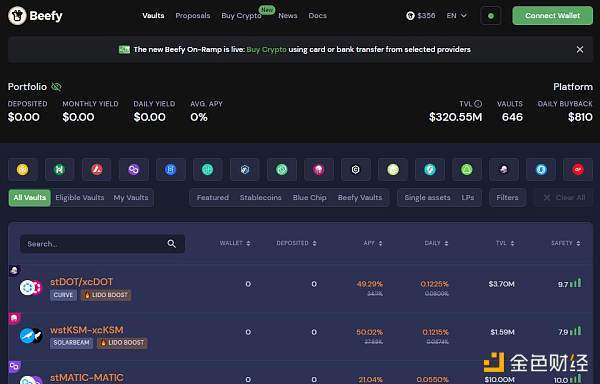Enable the Beefy Vaults category filter
This screenshot has height=384, width=600.
[360, 198]
